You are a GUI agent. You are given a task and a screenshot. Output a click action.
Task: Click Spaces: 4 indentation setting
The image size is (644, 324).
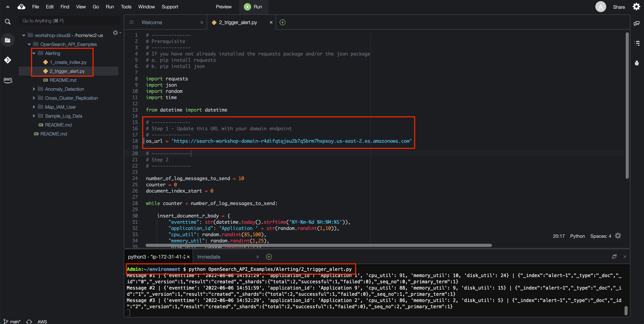tap(601, 236)
